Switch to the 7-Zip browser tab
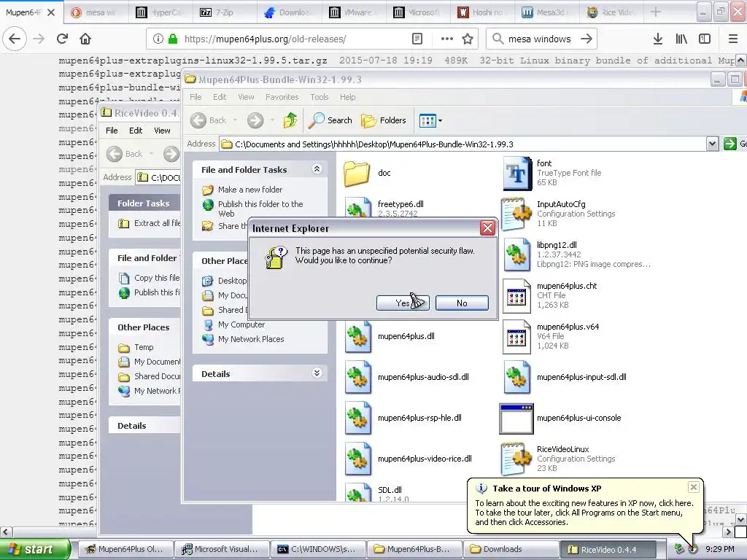 (223, 12)
